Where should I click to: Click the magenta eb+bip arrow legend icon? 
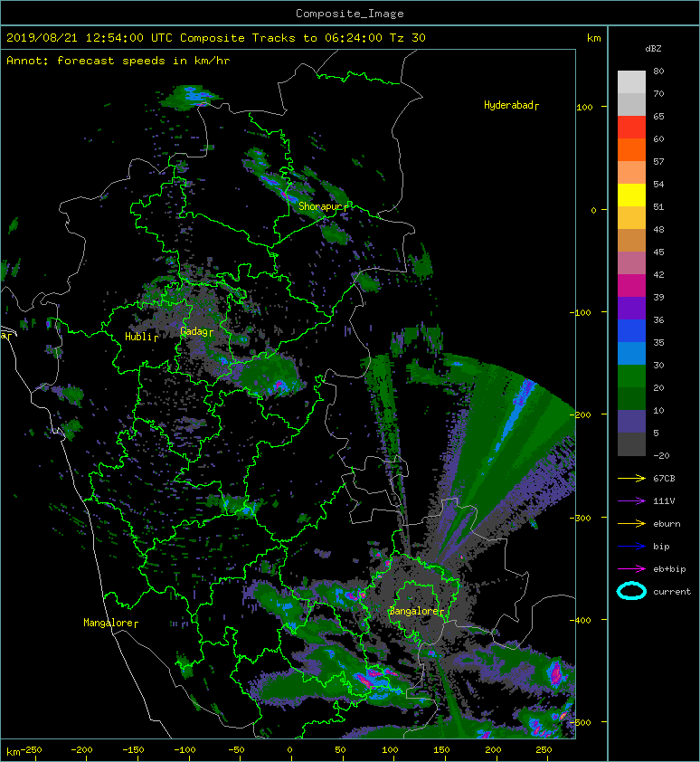(x=631, y=569)
